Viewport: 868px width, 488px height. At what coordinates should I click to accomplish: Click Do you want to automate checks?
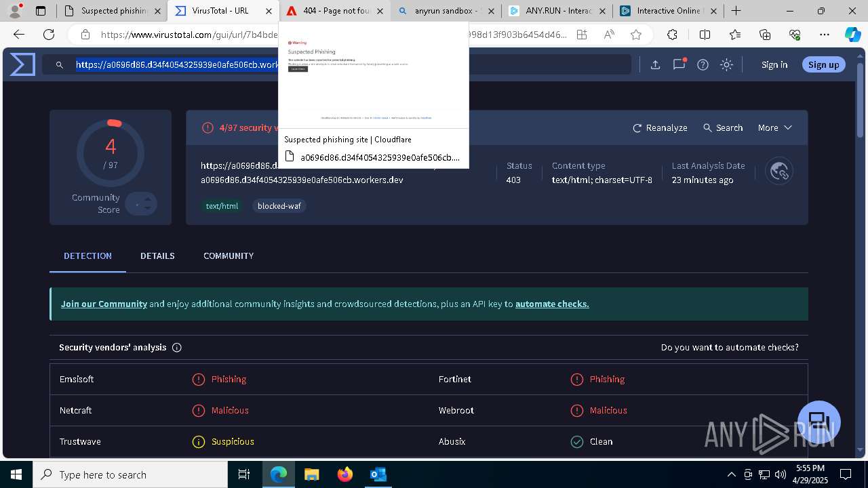point(730,347)
